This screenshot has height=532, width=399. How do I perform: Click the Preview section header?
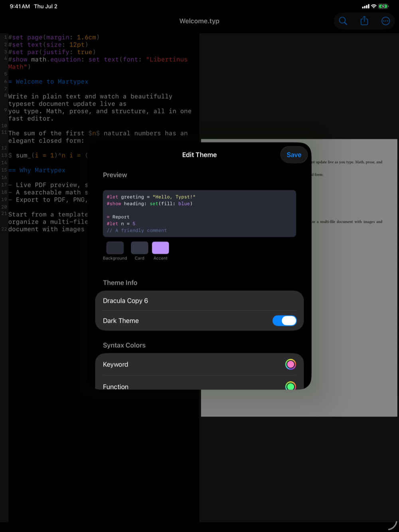[x=115, y=175]
